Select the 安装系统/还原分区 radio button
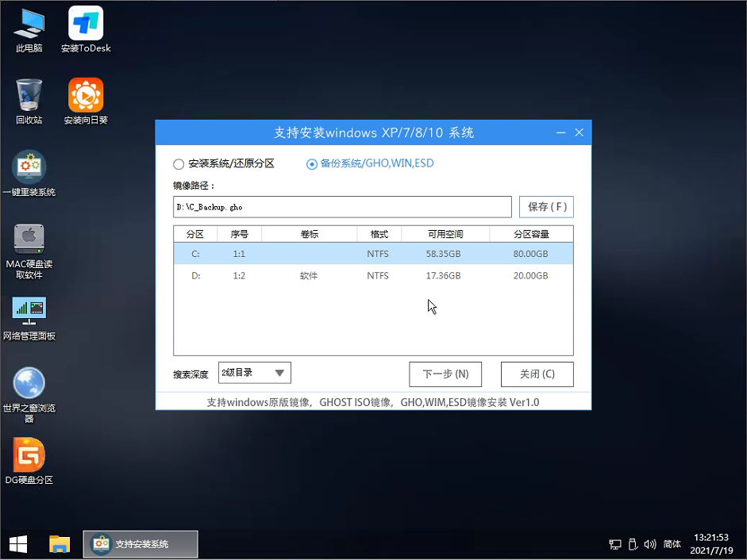Screen dimensions: 747x560 pos(178,164)
